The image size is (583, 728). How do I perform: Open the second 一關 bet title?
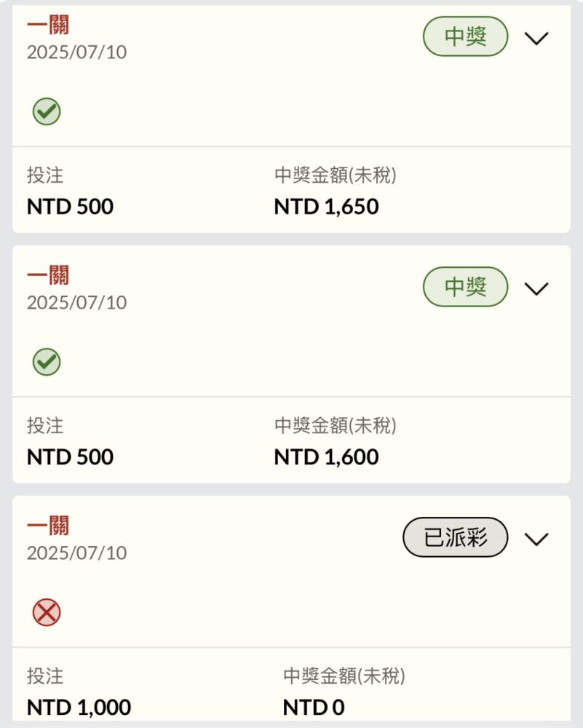coord(48,275)
